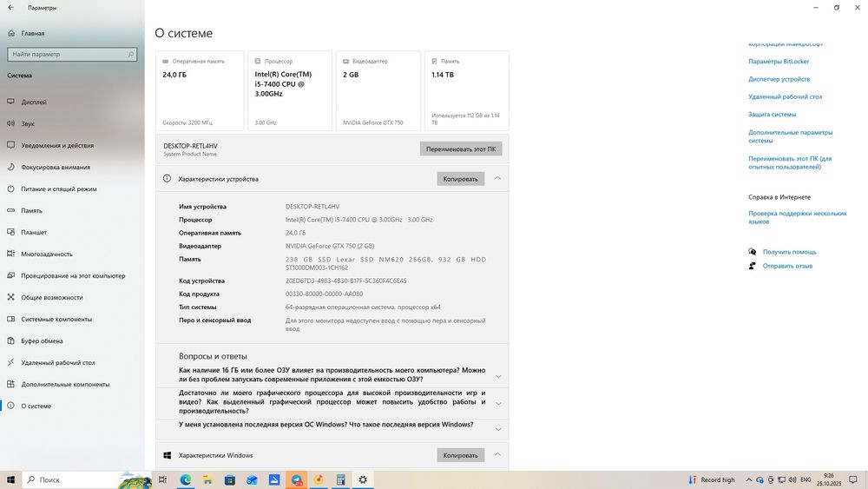This screenshot has height=489, width=868.
Task: Collapse Характеристики Windows section chevron
Action: (x=497, y=454)
